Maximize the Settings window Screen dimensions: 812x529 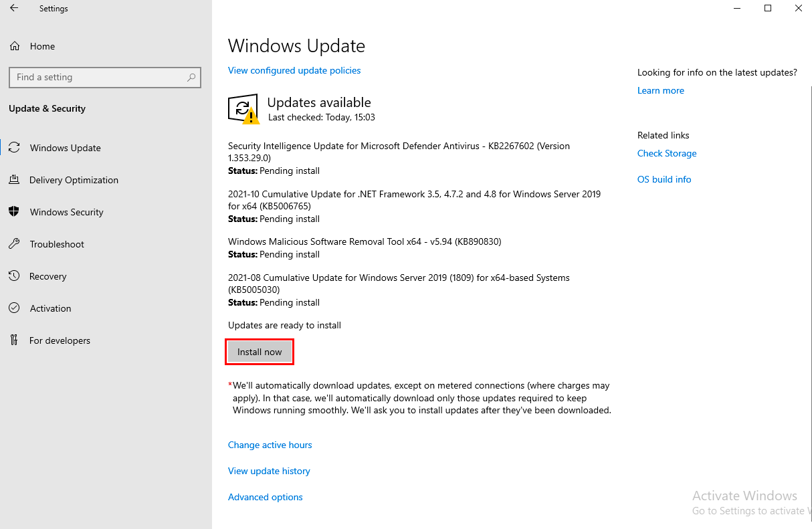tap(768, 9)
